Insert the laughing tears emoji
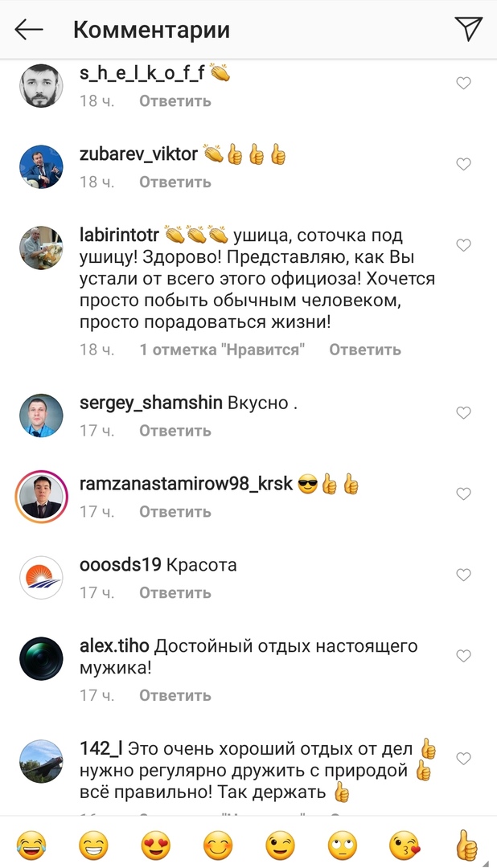Viewport: 497px width, 868px height. [31, 845]
